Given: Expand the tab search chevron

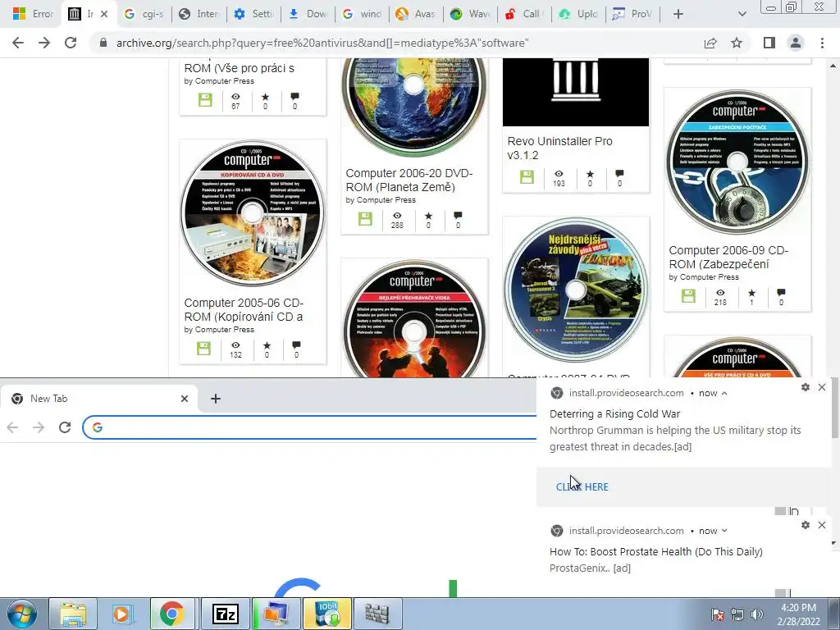Looking at the screenshot, I should pyautogui.click(x=742, y=14).
